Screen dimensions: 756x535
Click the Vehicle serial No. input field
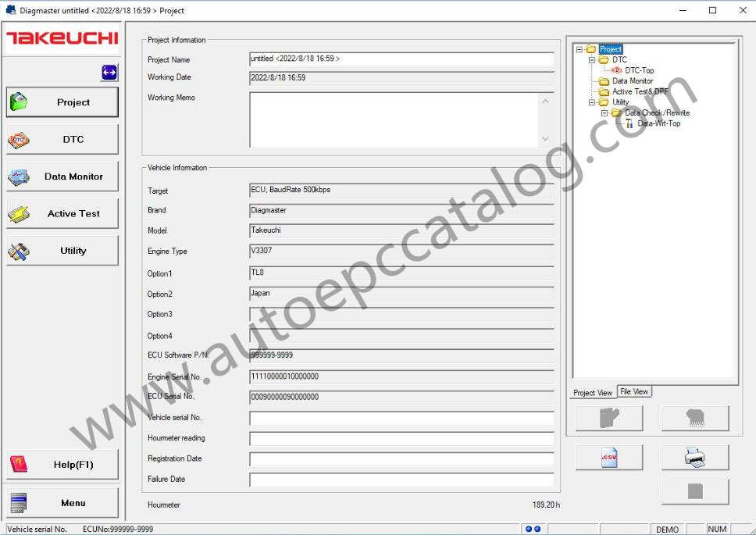401,419
